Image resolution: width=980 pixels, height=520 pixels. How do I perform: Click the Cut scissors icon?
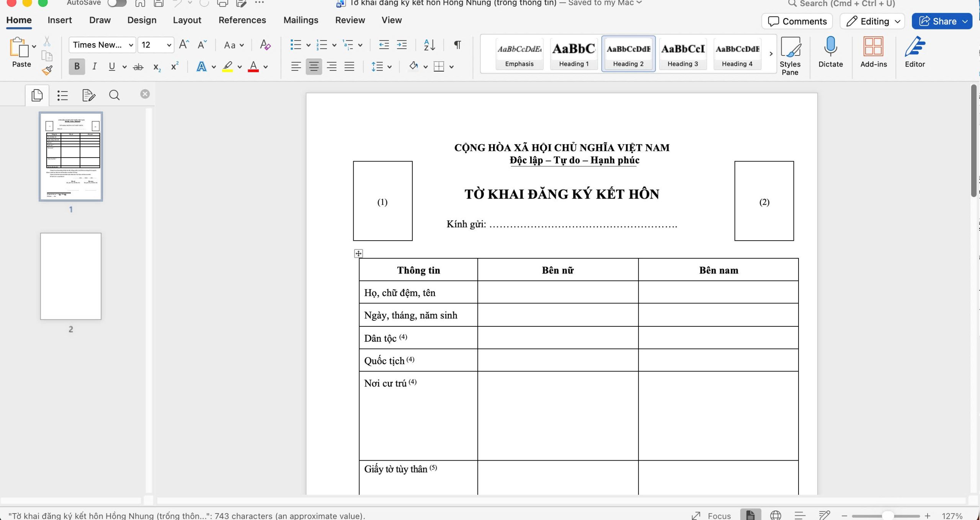coord(47,41)
